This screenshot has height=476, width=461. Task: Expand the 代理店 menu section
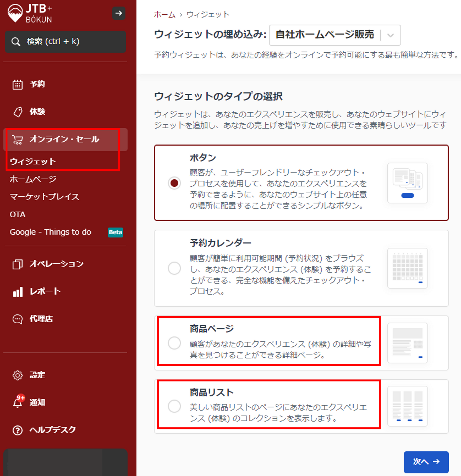[41, 319]
